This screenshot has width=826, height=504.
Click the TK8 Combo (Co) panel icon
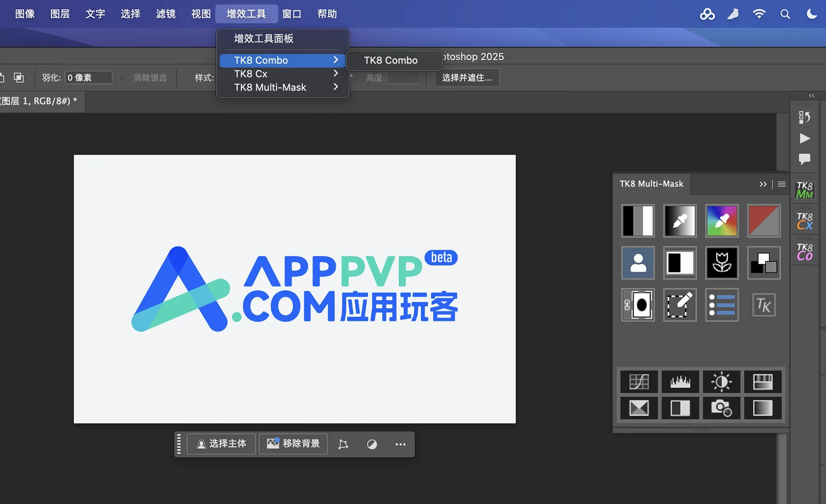click(804, 252)
